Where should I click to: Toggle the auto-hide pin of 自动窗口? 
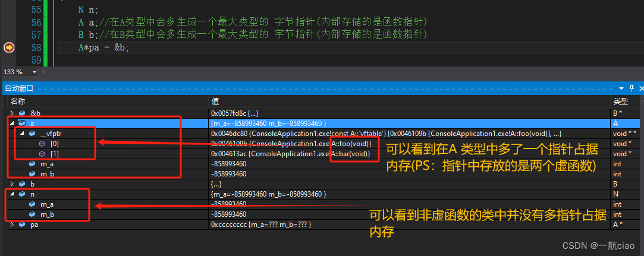point(632,89)
